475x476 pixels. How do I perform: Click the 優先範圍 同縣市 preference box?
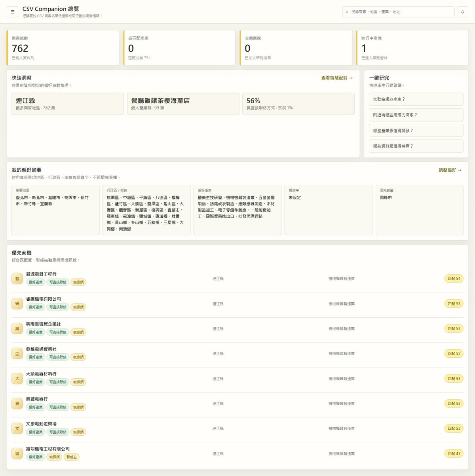pyautogui.click(x=420, y=210)
